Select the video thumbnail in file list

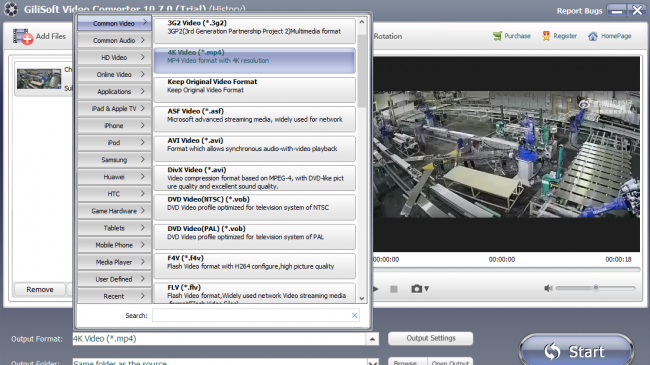click(39, 79)
